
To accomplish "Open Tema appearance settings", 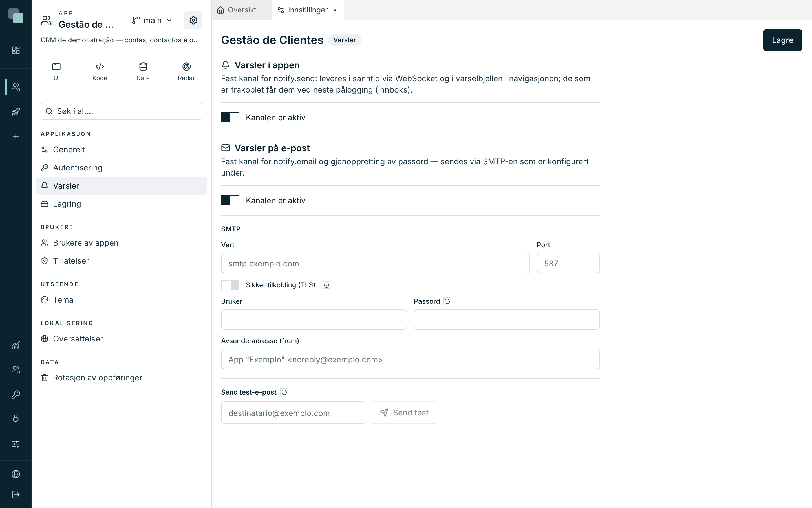I will (x=122, y=300).
